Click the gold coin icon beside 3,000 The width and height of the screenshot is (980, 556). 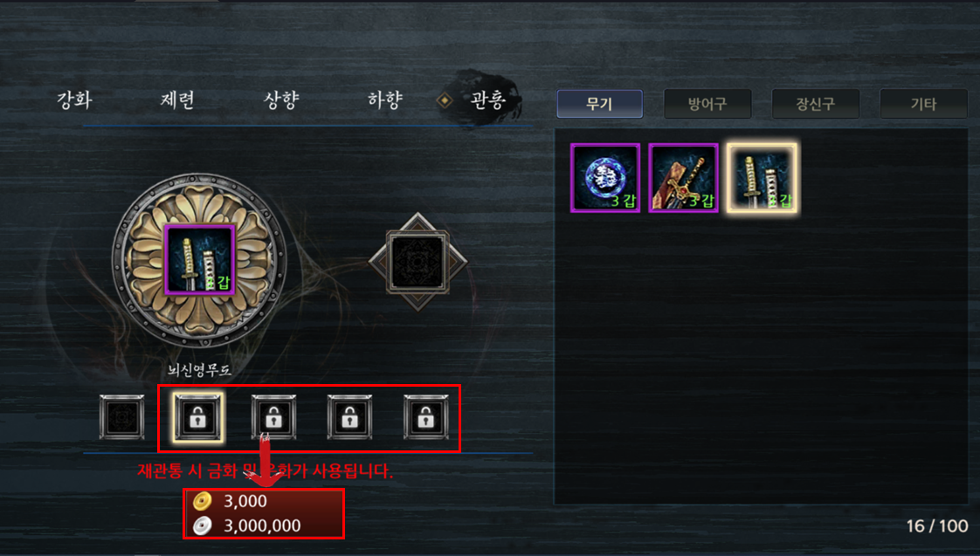pyautogui.click(x=203, y=501)
